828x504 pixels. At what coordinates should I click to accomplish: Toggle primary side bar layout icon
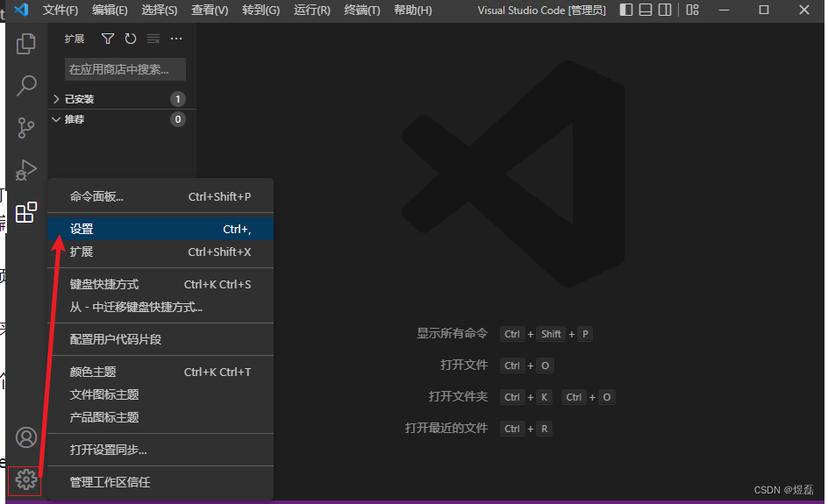point(625,10)
